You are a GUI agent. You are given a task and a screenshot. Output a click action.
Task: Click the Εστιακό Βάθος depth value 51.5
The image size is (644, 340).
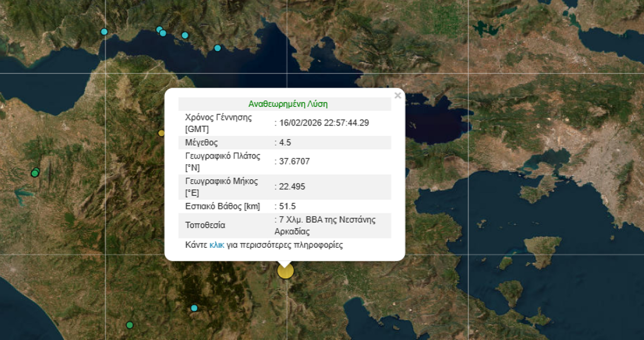click(x=285, y=206)
